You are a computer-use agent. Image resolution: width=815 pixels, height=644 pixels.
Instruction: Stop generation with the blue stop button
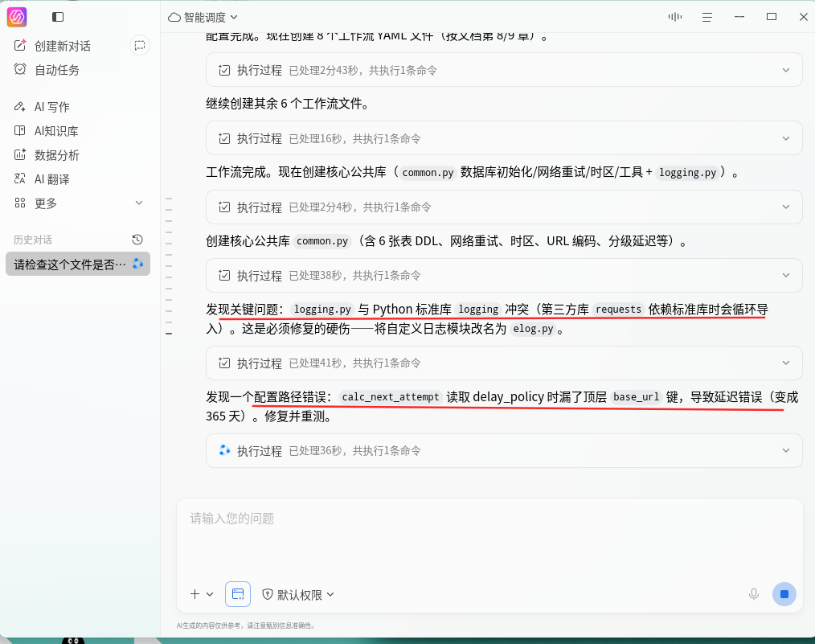[784, 594]
